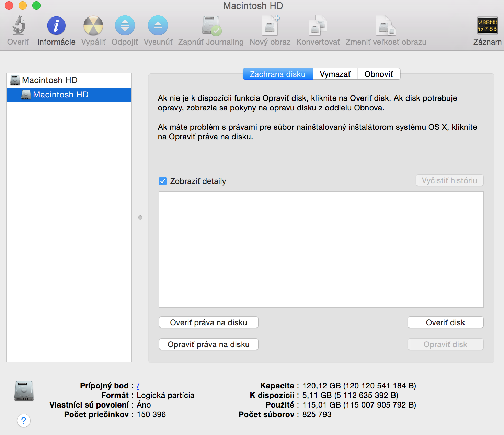Select the Záchrana disku tab

tap(278, 74)
